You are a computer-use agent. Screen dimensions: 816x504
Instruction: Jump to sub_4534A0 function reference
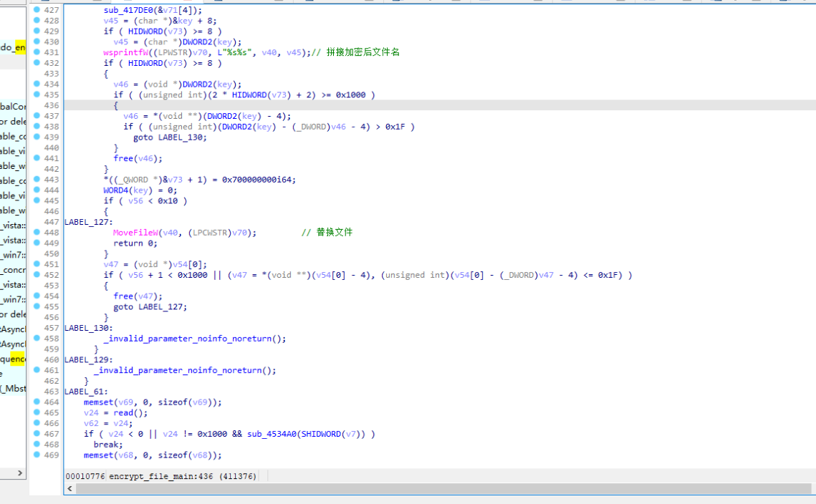pyautogui.click(x=272, y=434)
